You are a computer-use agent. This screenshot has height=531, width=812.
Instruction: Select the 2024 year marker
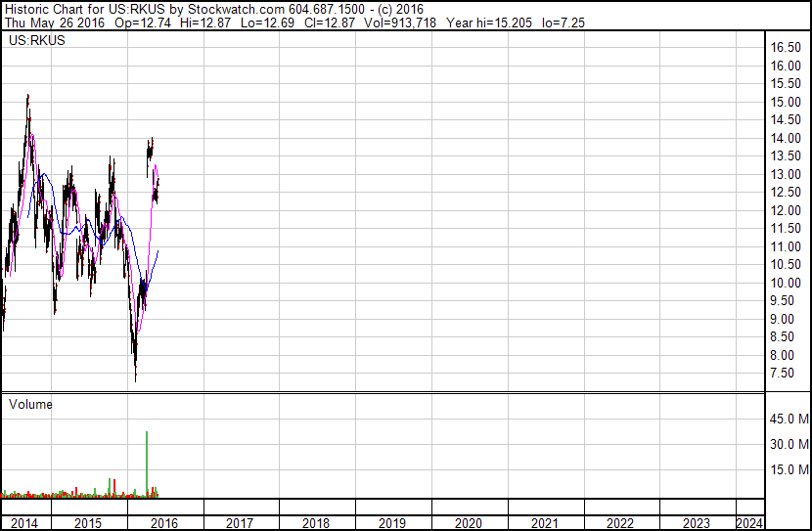coord(749,523)
